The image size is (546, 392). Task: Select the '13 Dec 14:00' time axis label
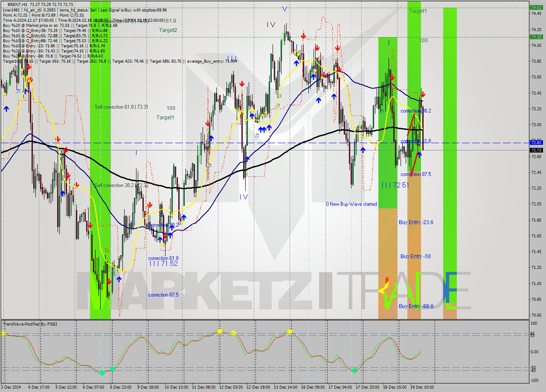tap(285, 387)
